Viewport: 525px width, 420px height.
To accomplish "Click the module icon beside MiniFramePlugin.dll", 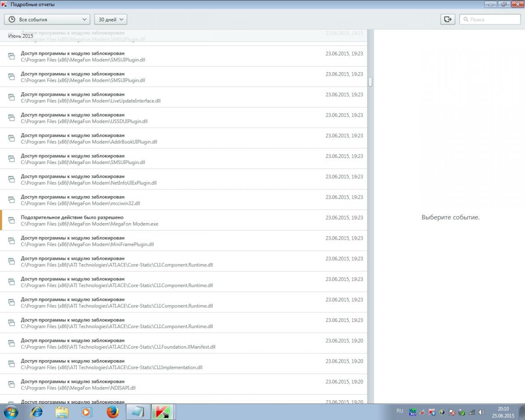I will tap(11, 241).
